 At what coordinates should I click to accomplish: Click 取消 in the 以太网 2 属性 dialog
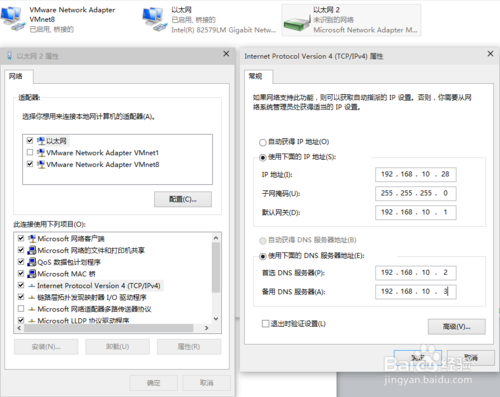206,383
